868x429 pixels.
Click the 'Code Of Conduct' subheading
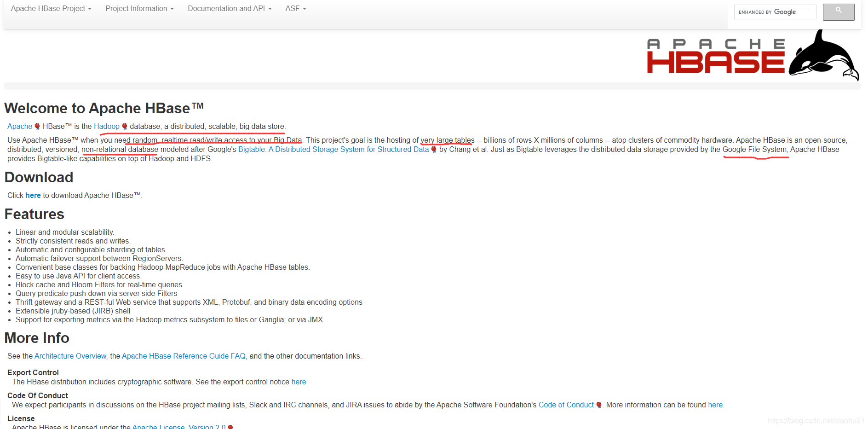[38, 395]
